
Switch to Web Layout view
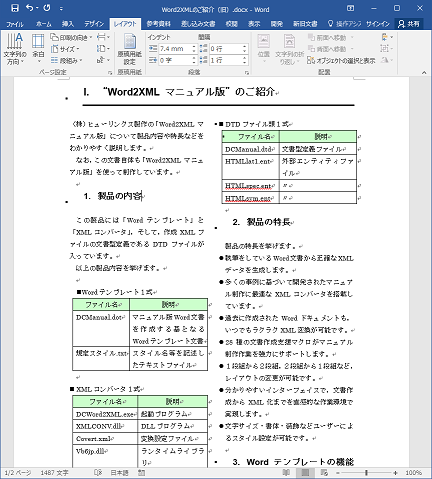[324, 473]
